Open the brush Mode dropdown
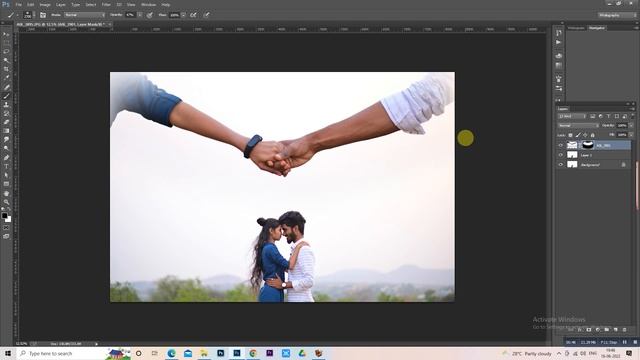The width and height of the screenshot is (640, 360). click(x=84, y=15)
